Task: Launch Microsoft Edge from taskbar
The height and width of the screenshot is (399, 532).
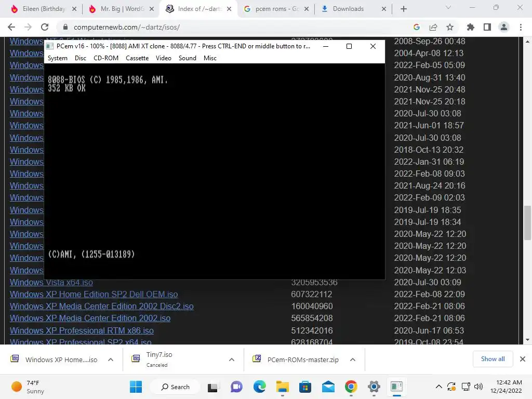Action: (x=260, y=387)
